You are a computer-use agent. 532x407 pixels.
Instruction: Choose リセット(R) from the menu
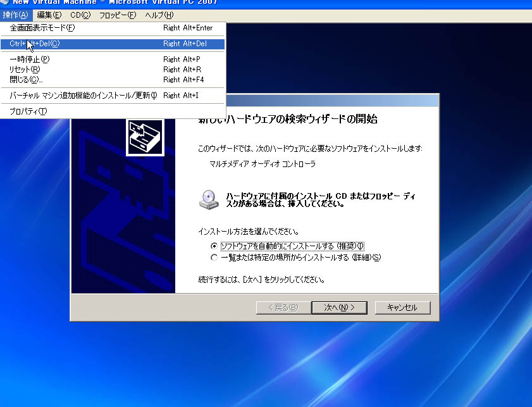pyautogui.click(x=113, y=70)
